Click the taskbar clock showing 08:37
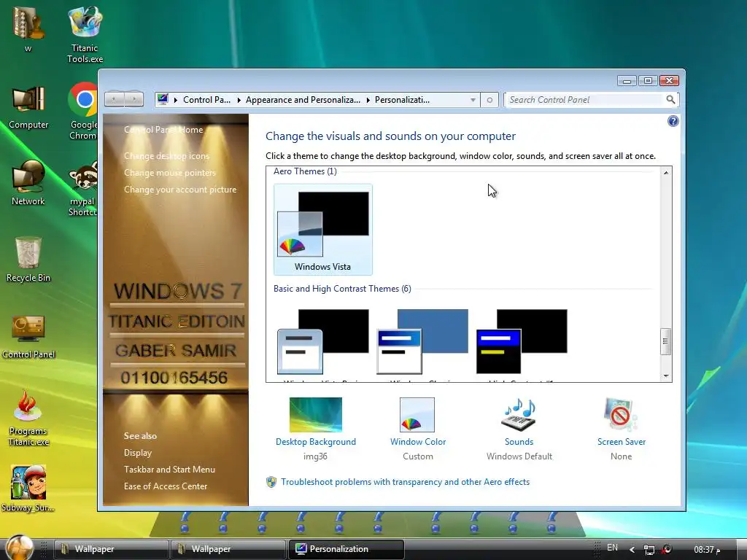The height and width of the screenshot is (560, 747). point(707,550)
